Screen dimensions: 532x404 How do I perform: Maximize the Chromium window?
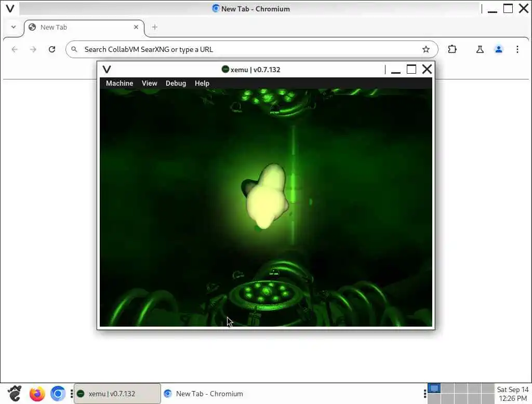pyautogui.click(x=508, y=8)
